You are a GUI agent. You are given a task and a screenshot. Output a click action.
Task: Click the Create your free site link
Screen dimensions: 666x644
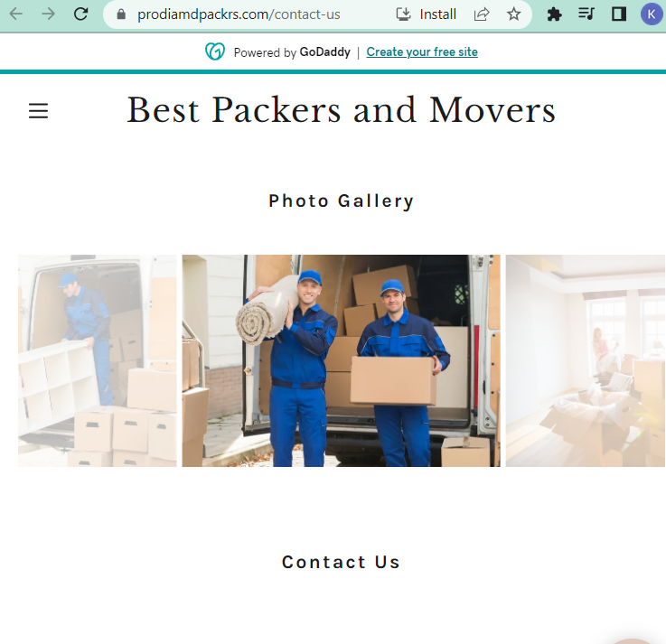[x=422, y=51]
